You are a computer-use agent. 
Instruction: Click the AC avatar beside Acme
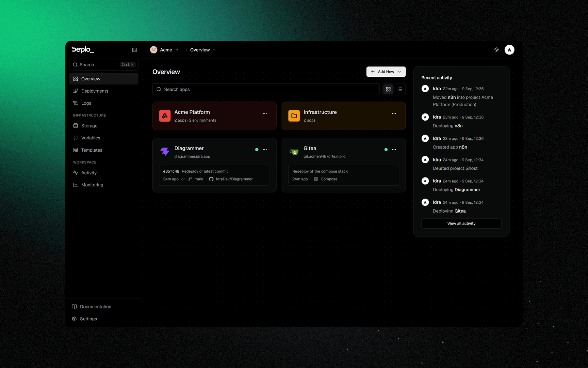154,50
